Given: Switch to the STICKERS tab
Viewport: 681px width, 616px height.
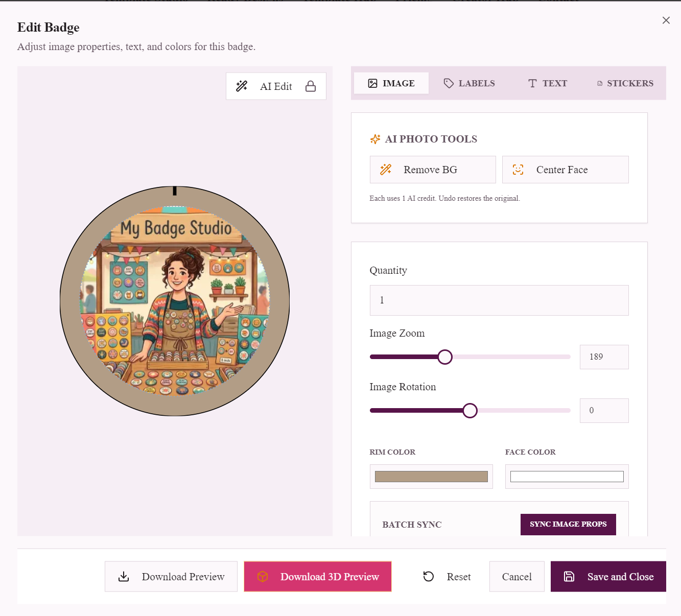Looking at the screenshot, I should point(625,83).
